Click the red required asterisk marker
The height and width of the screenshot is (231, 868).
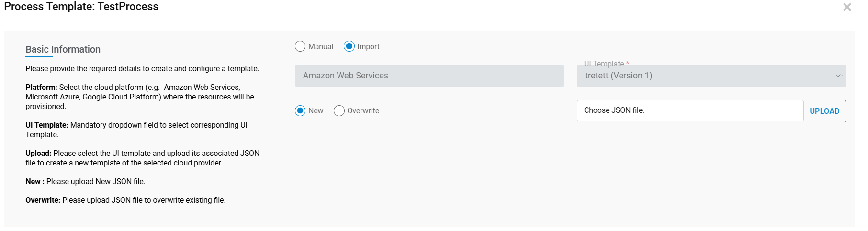(628, 64)
